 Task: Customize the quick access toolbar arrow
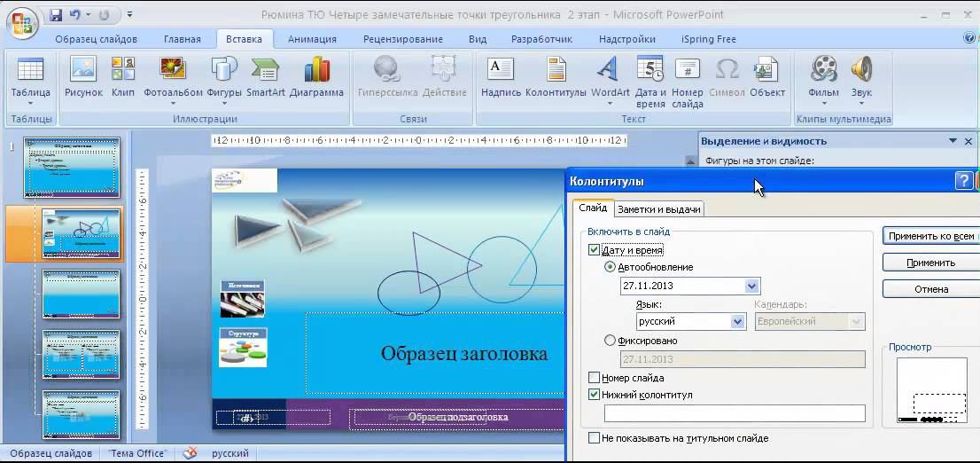pyautogui.click(x=129, y=14)
